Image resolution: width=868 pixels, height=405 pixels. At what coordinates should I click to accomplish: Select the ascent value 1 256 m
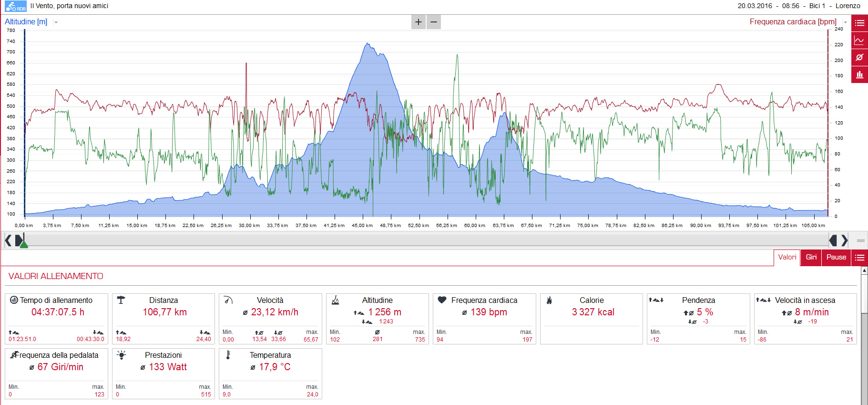coord(385,312)
